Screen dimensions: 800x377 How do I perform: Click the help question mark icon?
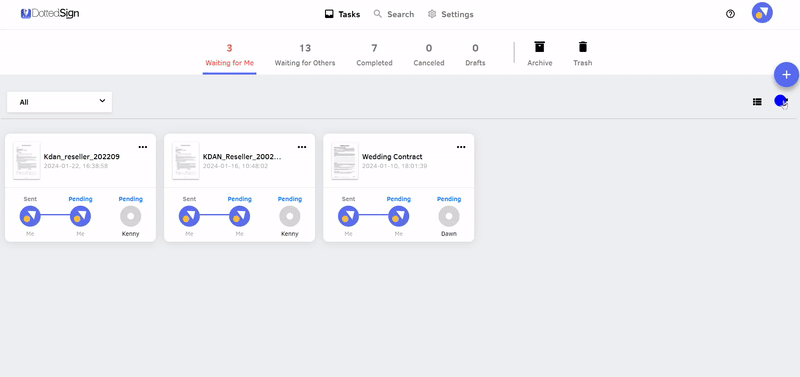tap(730, 14)
